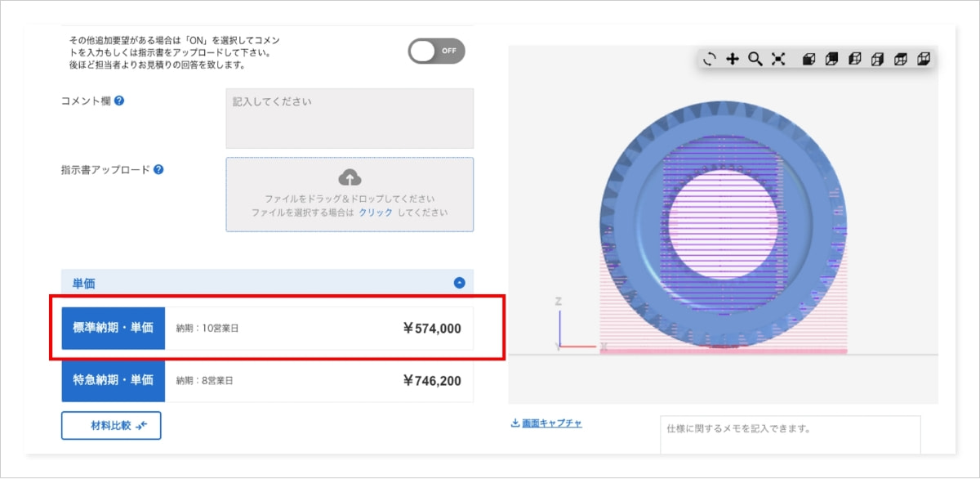Open help for コメント欄
Screen dimensions: 980x479
click(119, 101)
